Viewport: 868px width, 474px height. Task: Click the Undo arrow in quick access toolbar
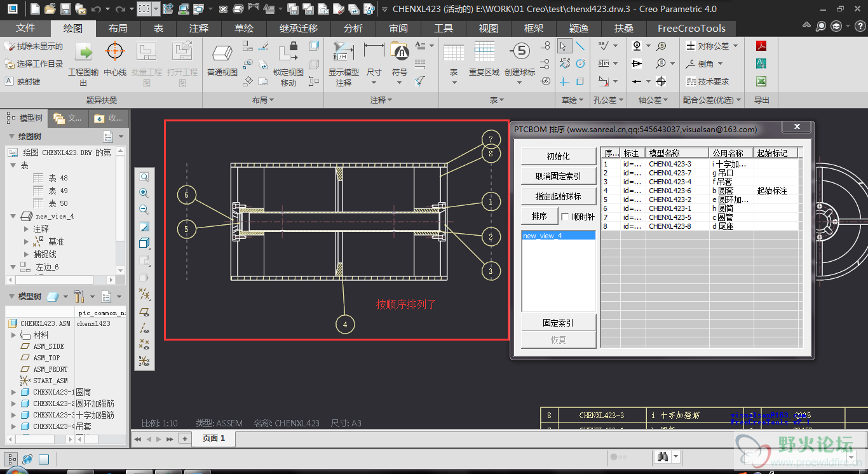click(x=96, y=9)
